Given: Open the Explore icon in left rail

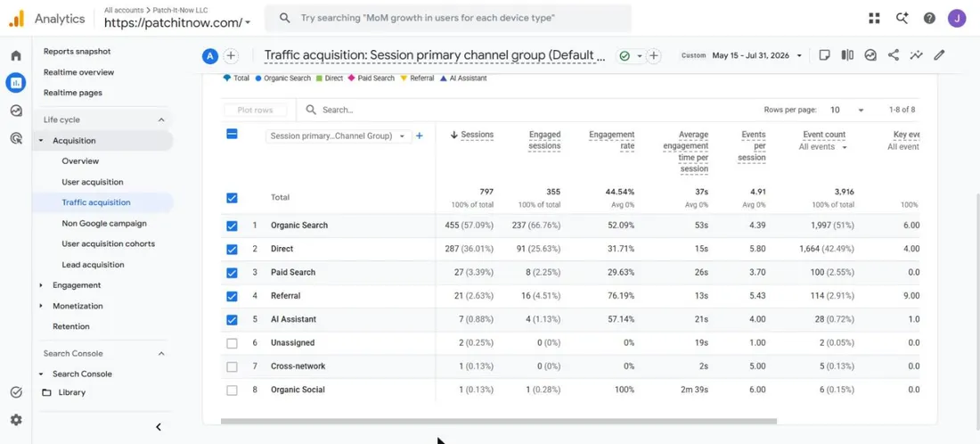Looking at the screenshot, I should (x=16, y=111).
